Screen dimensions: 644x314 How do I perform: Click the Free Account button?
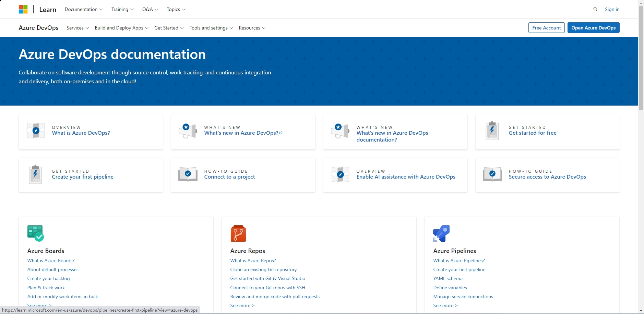click(x=546, y=28)
